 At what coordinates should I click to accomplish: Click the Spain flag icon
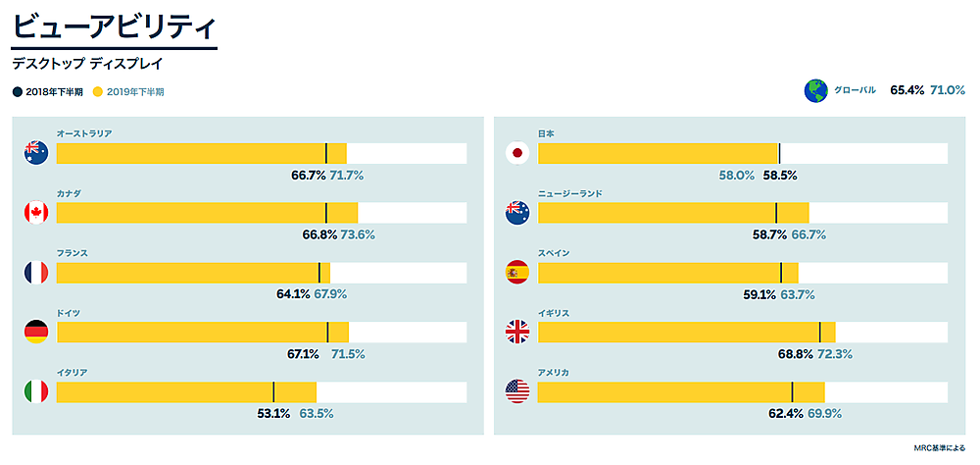[517, 273]
